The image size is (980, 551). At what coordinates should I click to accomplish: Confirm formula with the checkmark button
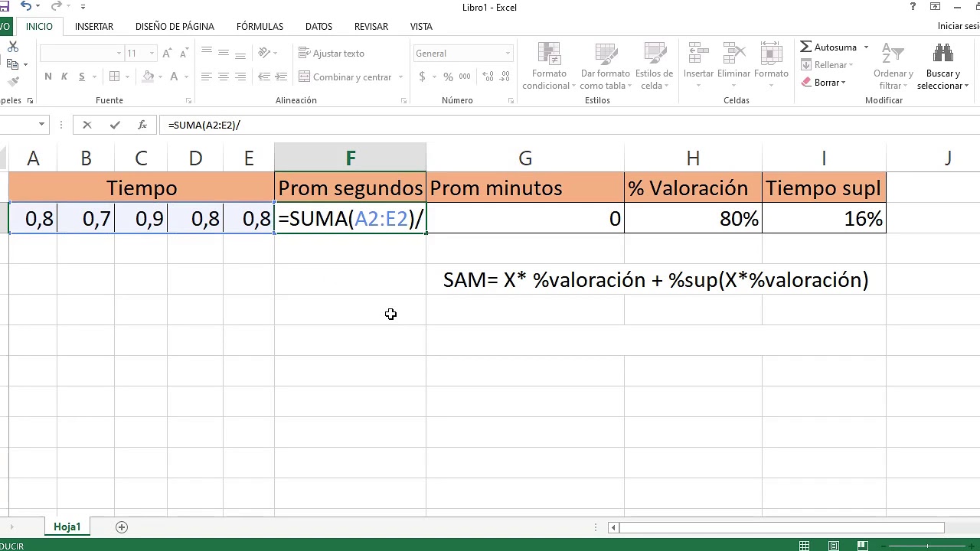click(115, 125)
